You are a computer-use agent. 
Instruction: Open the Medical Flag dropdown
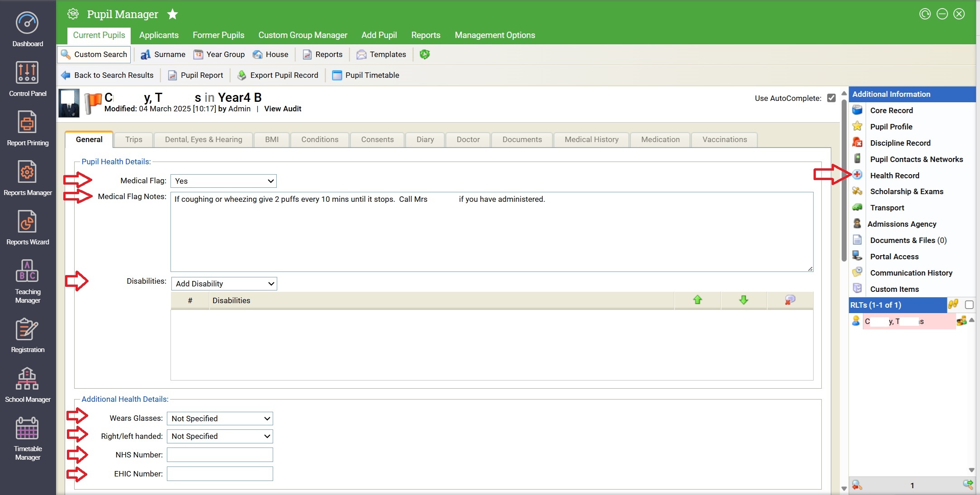tap(223, 181)
